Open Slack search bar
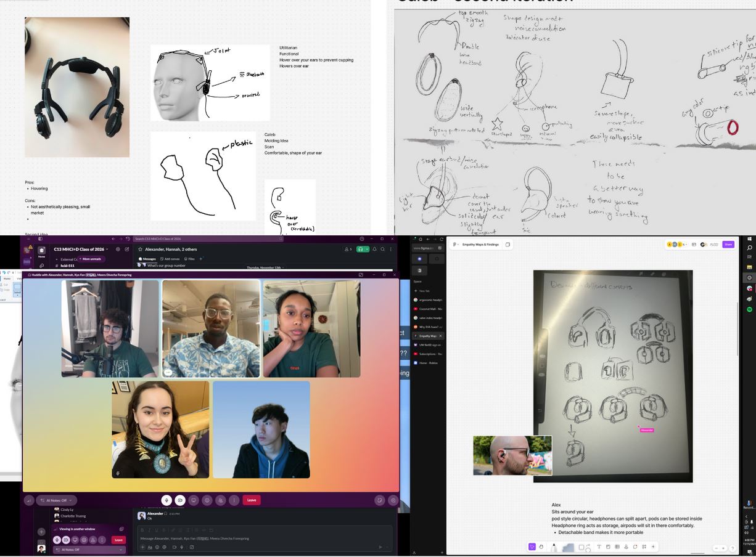Viewport: 756px width, 557px height. click(208, 239)
